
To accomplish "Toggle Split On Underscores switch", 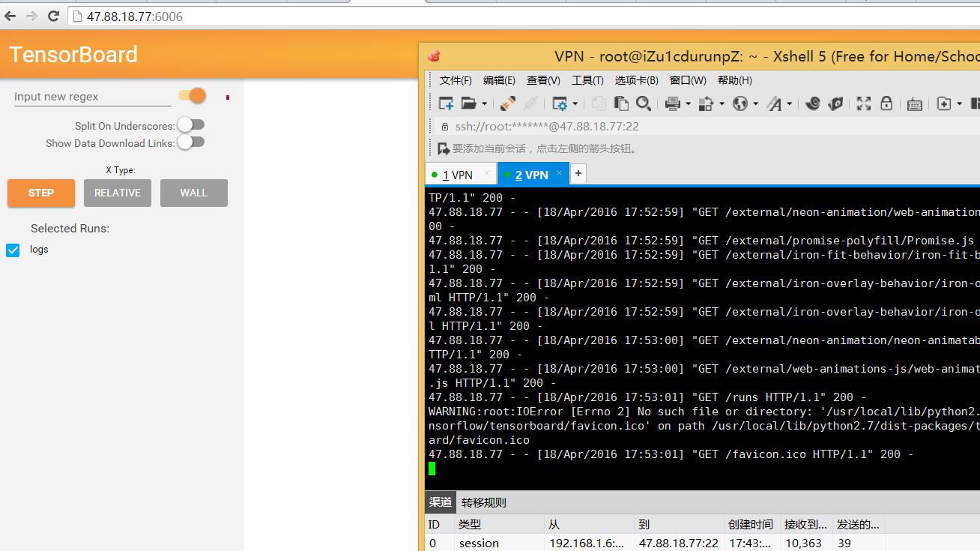I will click(x=190, y=125).
